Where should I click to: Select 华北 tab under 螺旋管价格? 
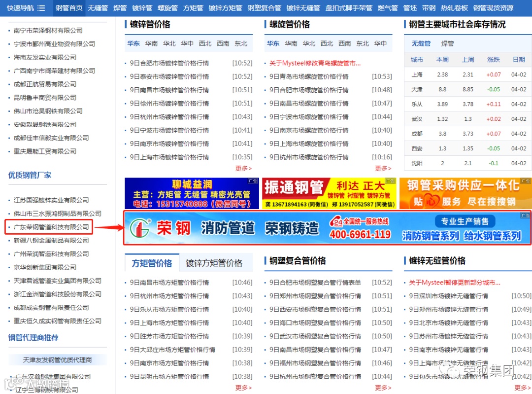point(309,43)
